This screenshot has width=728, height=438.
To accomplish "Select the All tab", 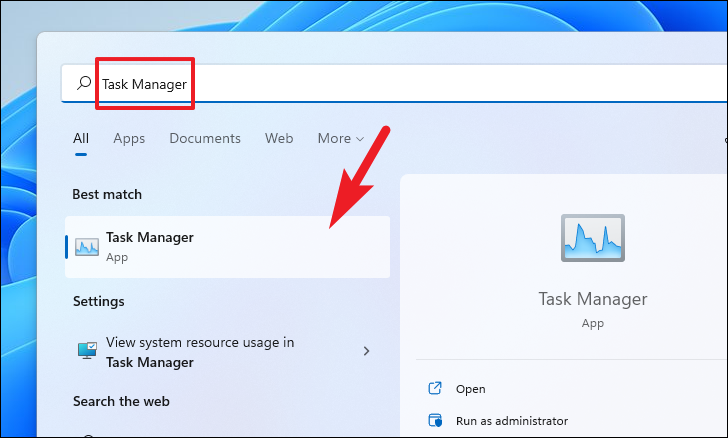I will [81, 138].
